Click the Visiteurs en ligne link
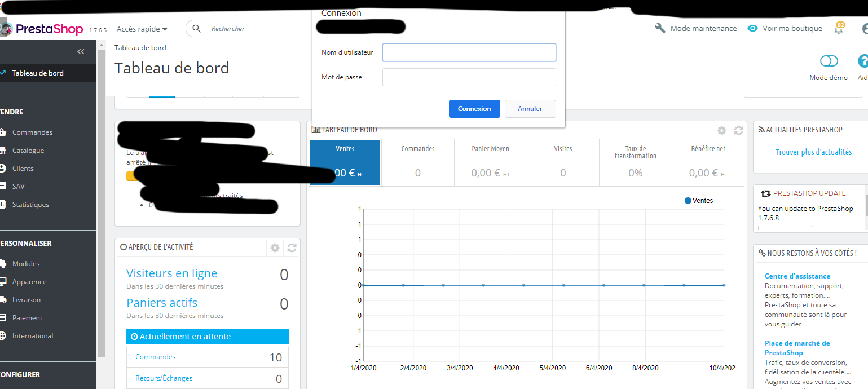The image size is (868, 389). coord(171,273)
